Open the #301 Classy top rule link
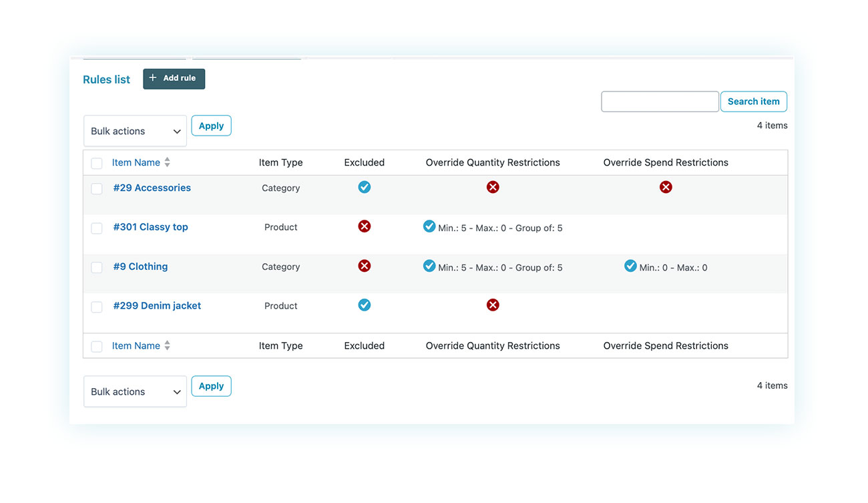The width and height of the screenshot is (868, 503). [150, 227]
